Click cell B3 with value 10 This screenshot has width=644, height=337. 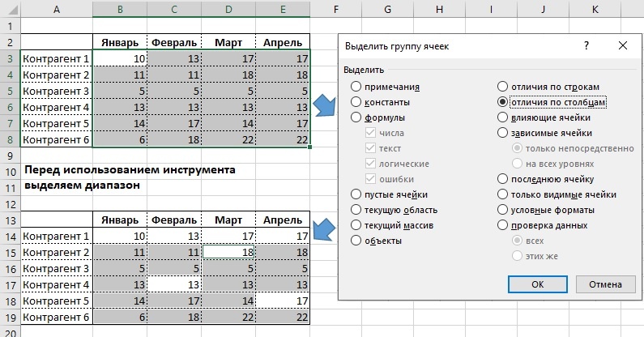pyautogui.click(x=120, y=59)
